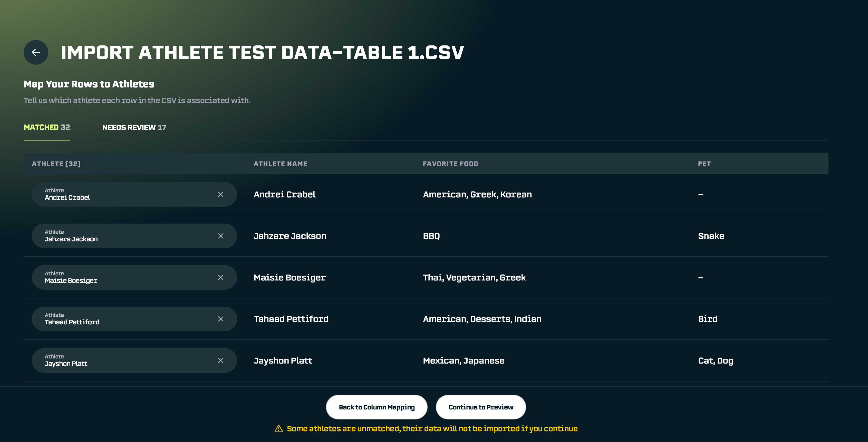This screenshot has width=868, height=442.
Task: Click the Favorite Food column header
Action: click(x=450, y=164)
